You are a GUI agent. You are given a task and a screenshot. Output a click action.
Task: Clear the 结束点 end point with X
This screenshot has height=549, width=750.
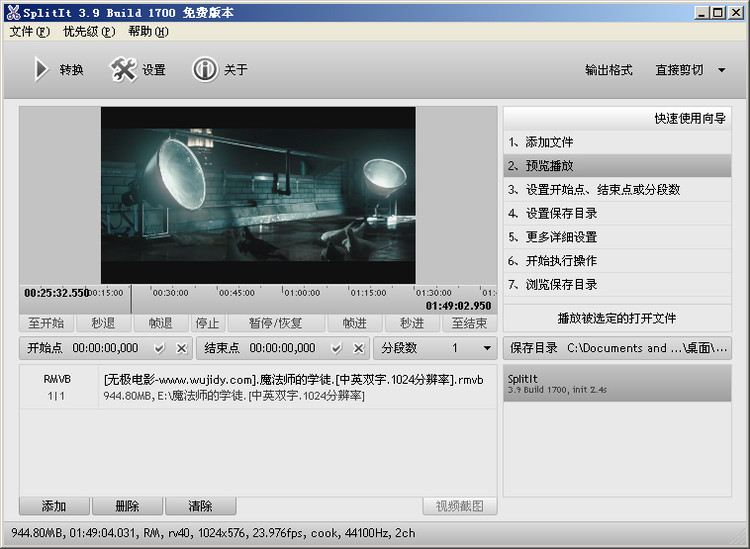[x=358, y=348]
